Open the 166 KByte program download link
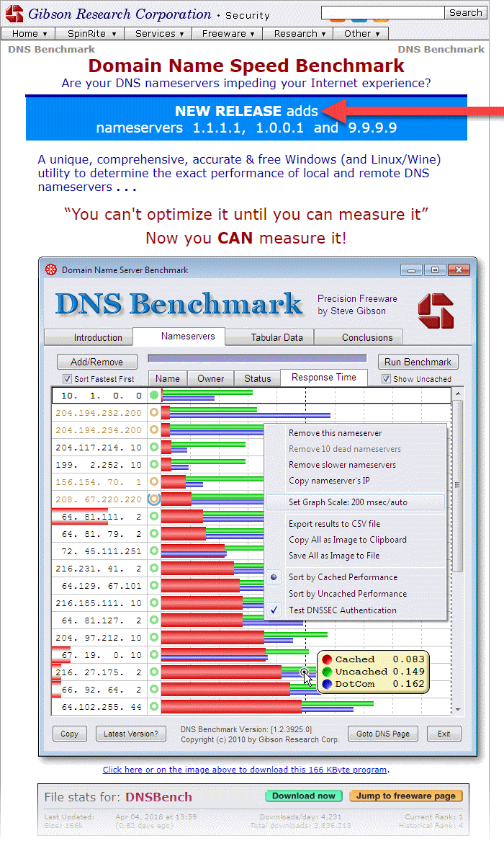Viewport: 504px width, 841px height. click(245, 770)
